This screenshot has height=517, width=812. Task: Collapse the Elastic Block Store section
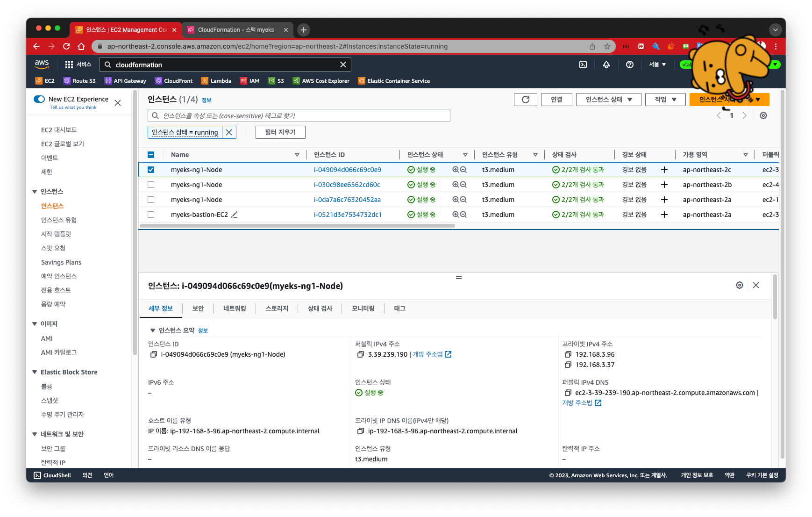point(35,372)
